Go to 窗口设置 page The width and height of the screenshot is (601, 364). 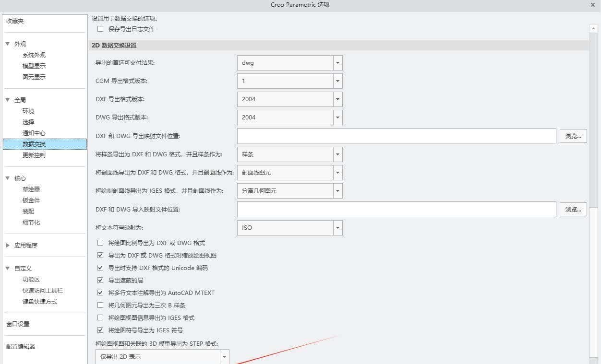pyautogui.click(x=18, y=324)
